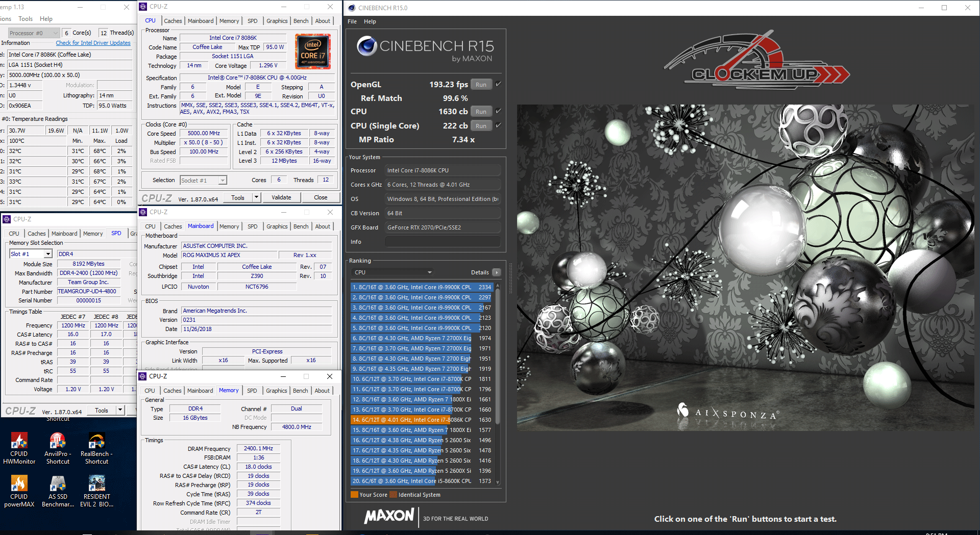Viewport: 980px width, 535px height.
Task: Open the File menu in Cinebench
Action: pos(352,21)
